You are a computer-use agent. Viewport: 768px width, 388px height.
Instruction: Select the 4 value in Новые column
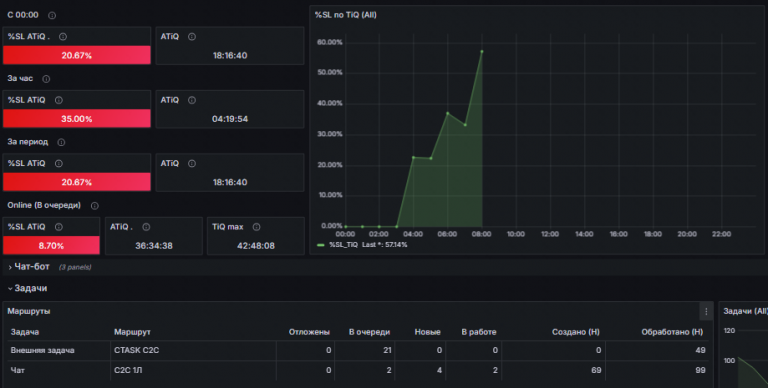tap(439, 370)
